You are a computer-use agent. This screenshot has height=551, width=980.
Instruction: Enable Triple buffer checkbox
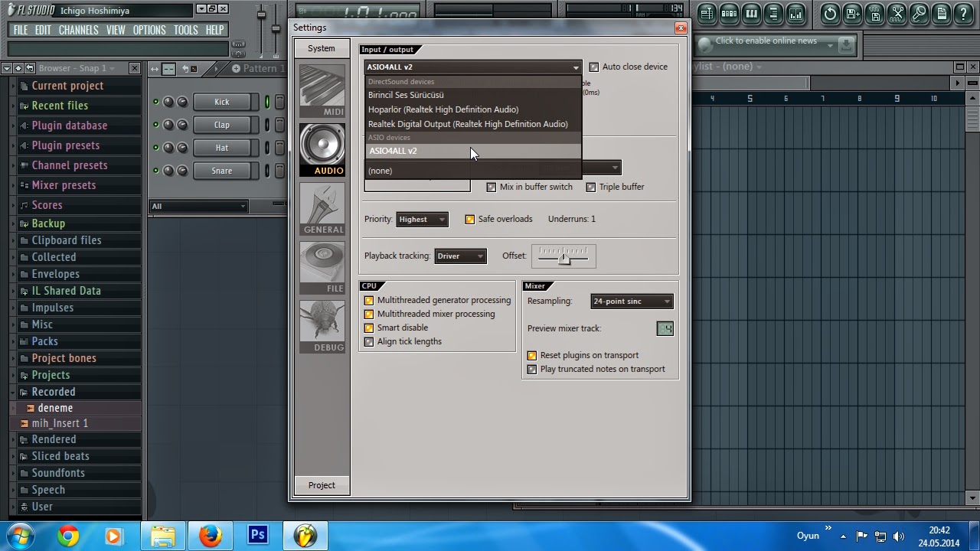591,187
